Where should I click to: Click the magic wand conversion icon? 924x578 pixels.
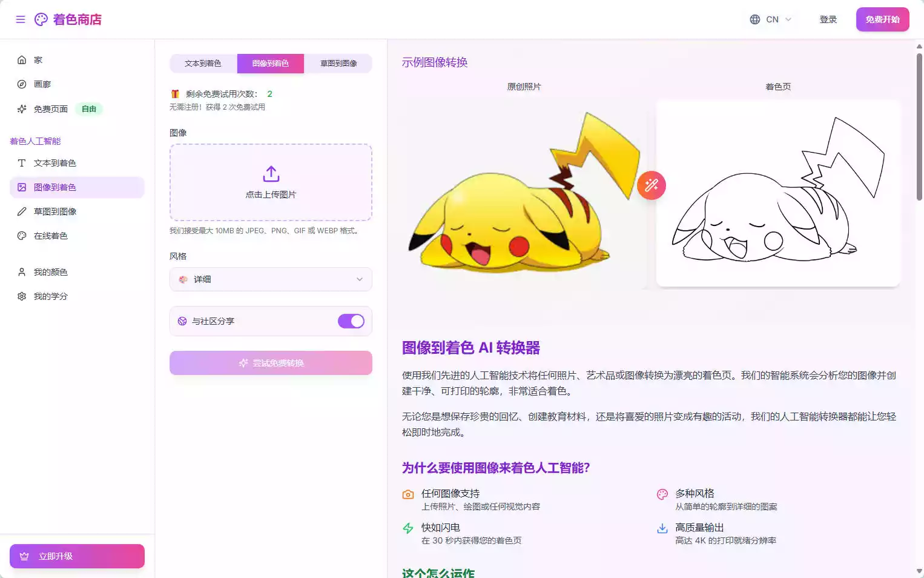(x=652, y=185)
